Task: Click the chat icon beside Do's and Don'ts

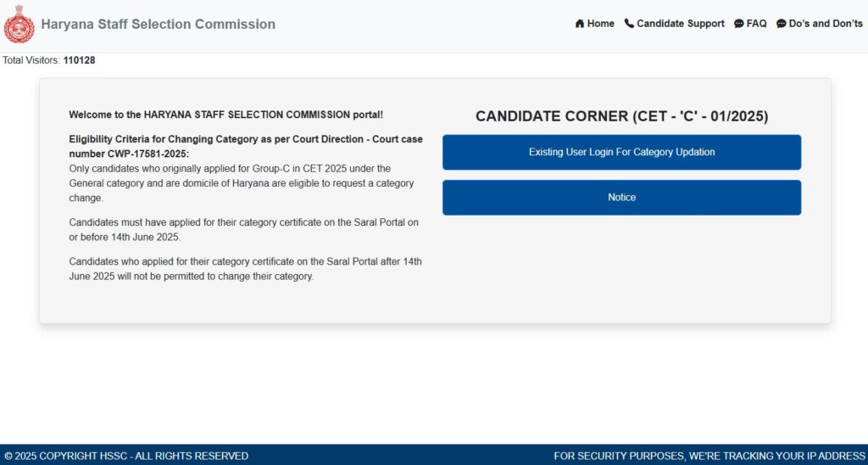Action: 782,24
